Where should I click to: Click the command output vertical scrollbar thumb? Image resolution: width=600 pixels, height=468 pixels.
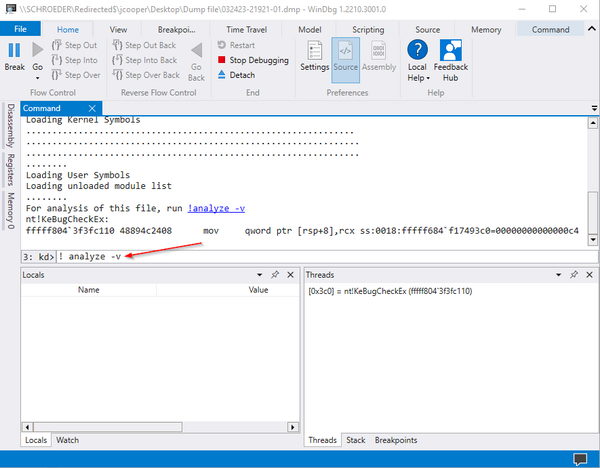593,211
